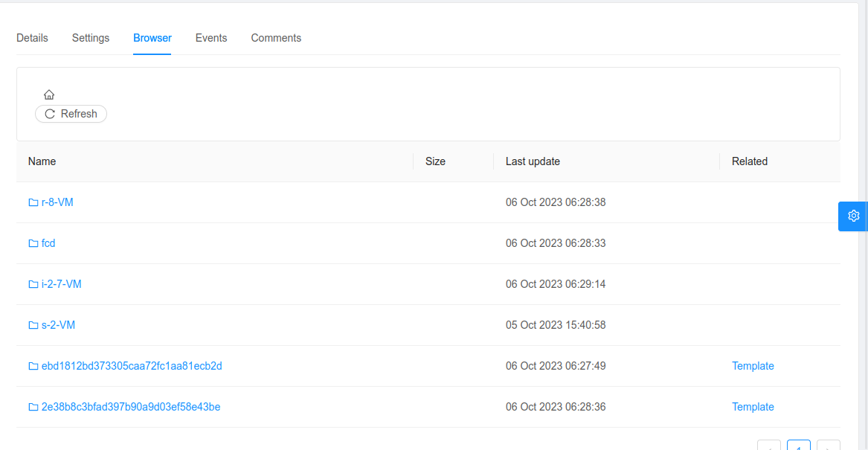Click the home breadcrumb icon
Viewport: 868px width, 450px height.
(48, 94)
